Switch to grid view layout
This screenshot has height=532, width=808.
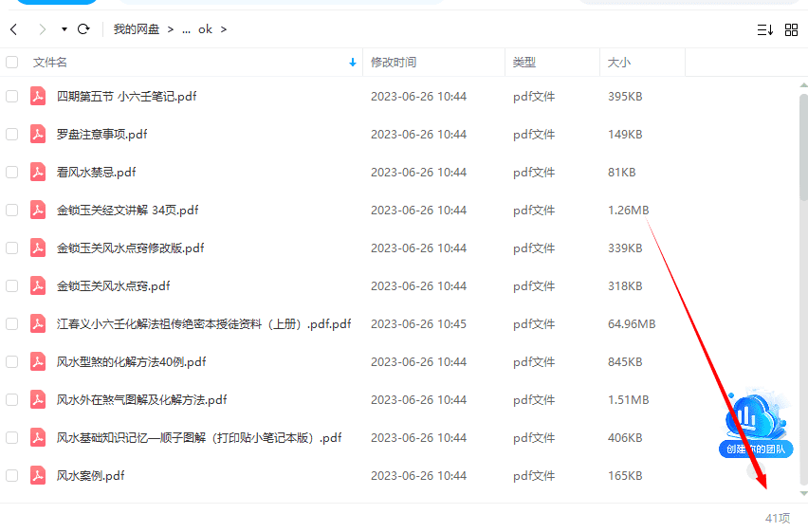(791, 30)
